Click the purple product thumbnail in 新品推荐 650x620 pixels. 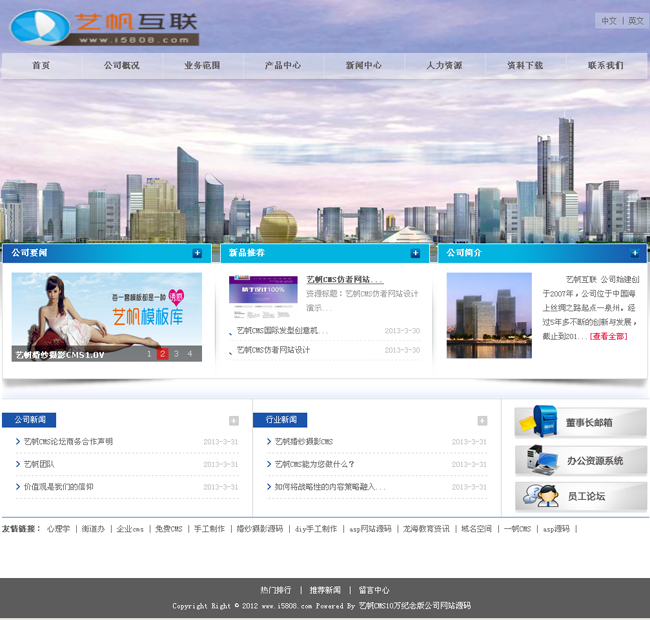[263, 297]
